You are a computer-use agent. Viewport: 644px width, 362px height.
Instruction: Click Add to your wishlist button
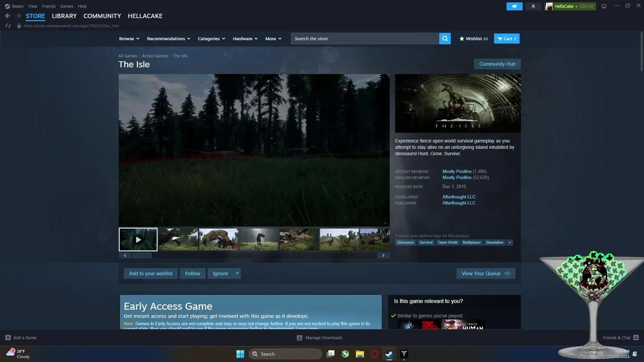point(150,274)
